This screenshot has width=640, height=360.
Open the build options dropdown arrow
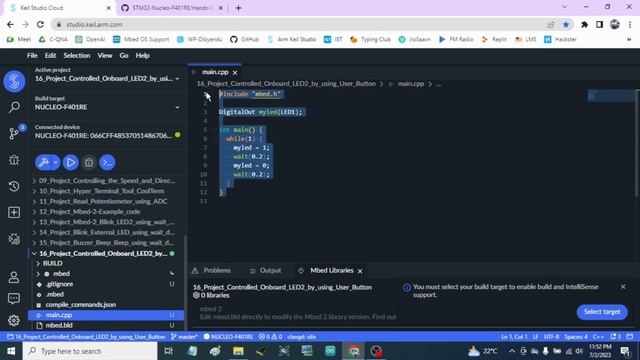tap(56, 162)
